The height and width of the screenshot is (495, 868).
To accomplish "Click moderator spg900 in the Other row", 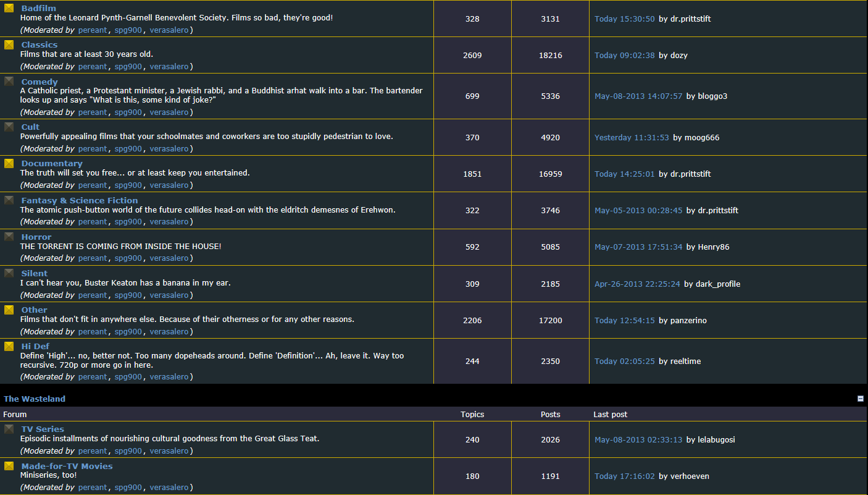I will click(128, 331).
